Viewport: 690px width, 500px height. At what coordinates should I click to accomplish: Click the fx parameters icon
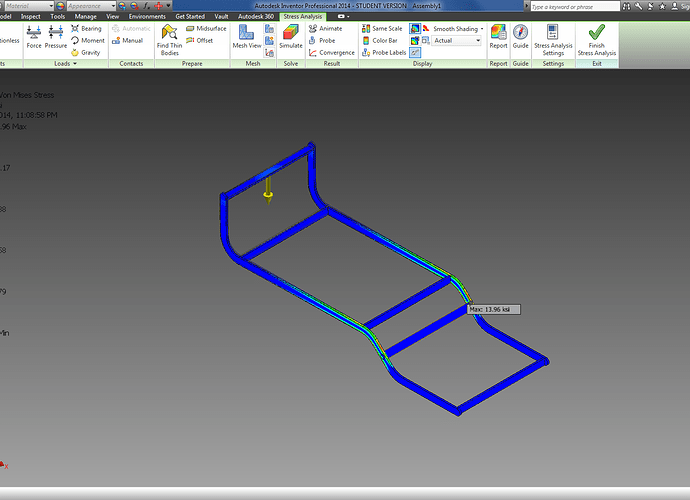pyautogui.click(x=147, y=6)
